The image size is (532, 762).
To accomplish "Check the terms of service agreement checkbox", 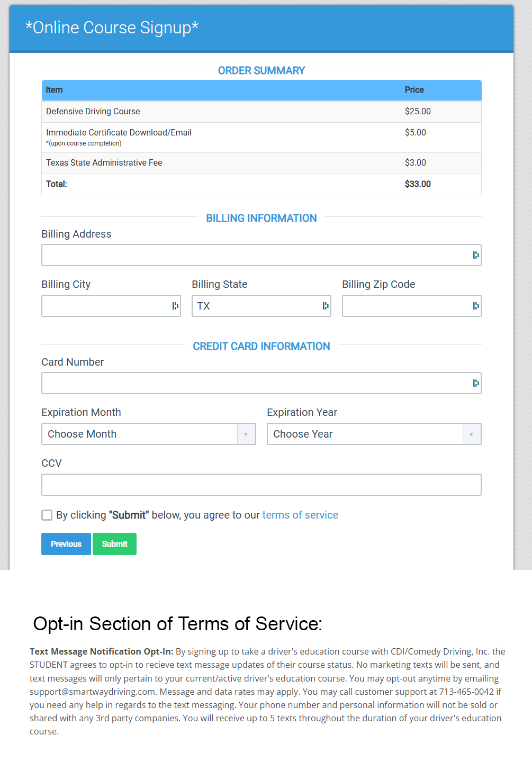I will [x=47, y=515].
